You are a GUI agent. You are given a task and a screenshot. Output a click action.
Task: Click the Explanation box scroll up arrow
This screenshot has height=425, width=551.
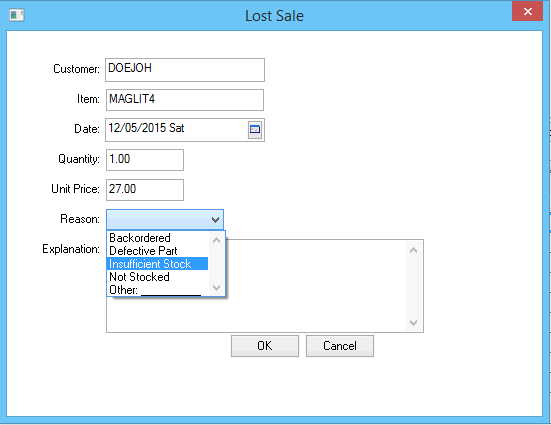coord(414,250)
